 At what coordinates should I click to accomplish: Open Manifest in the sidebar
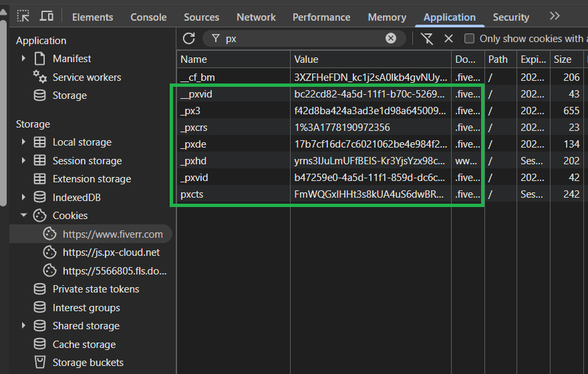click(71, 59)
